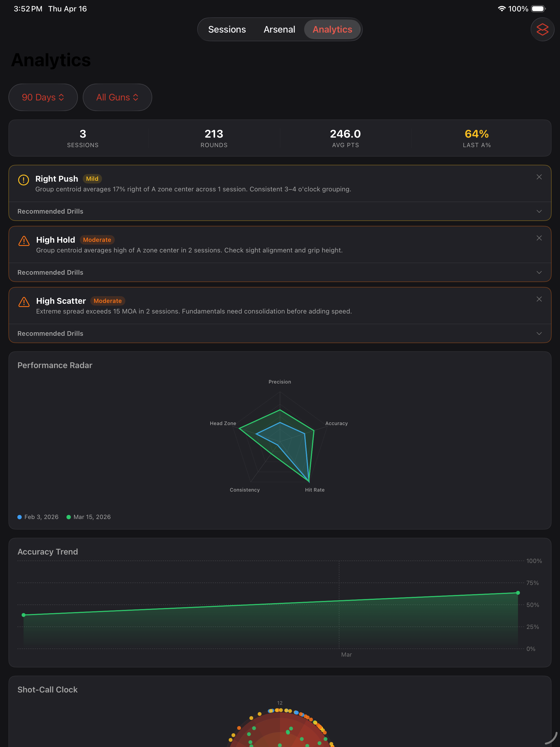Click the Moderate badge on High Scatter
The height and width of the screenshot is (747, 560).
[108, 301]
